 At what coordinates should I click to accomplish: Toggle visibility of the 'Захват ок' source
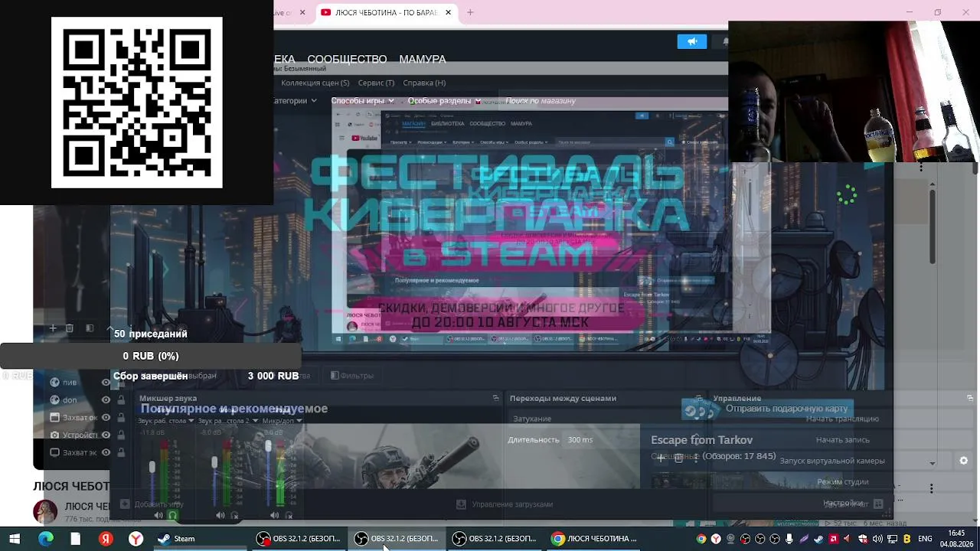click(106, 417)
